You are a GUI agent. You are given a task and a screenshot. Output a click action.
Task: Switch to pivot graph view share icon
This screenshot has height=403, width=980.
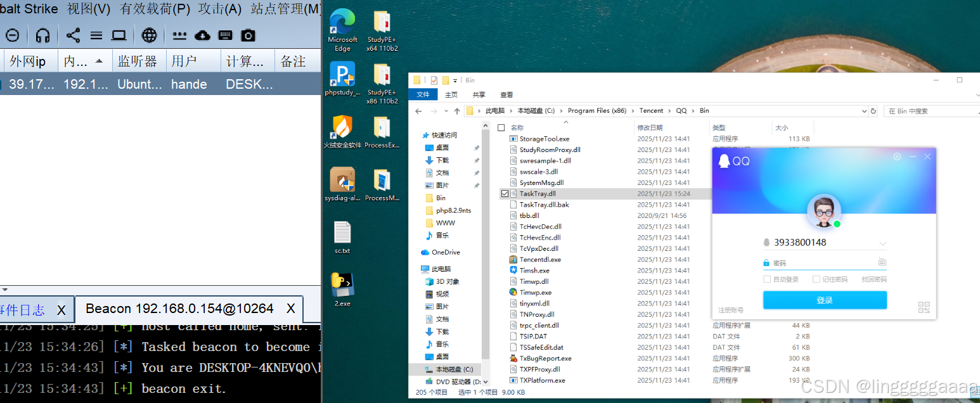click(74, 35)
